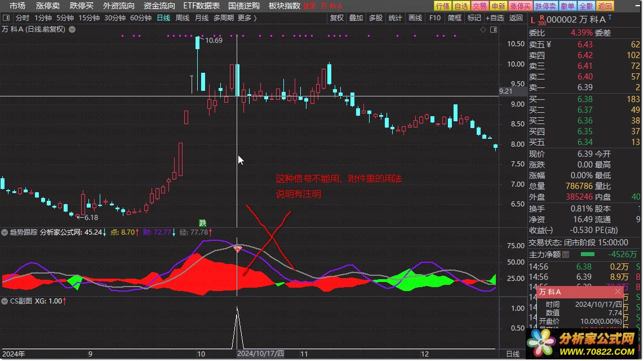The width and height of the screenshot is (644, 361).
Task: Open the 画线 drawing tools
Action: (x=415, y=18)
